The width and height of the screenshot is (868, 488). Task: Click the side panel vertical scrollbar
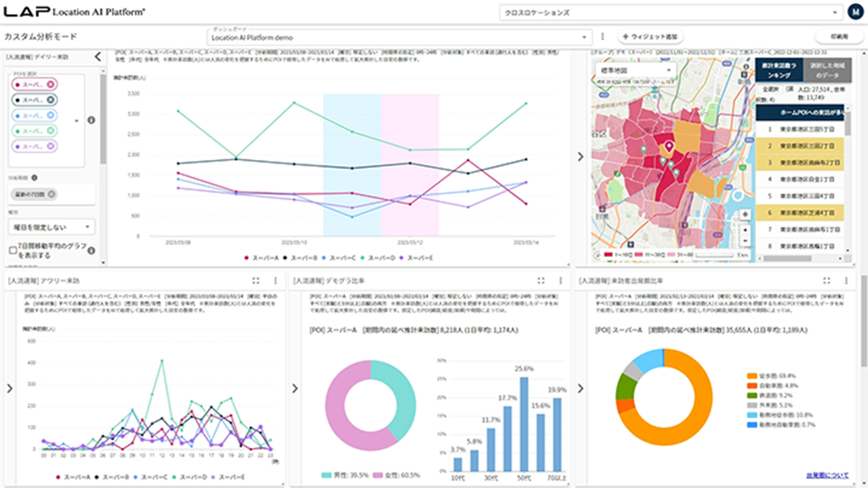click(103, 122)
